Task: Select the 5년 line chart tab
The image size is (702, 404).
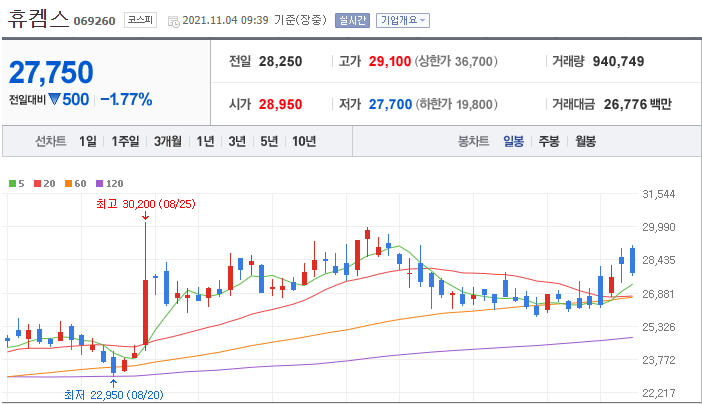Action: [269, 142]
